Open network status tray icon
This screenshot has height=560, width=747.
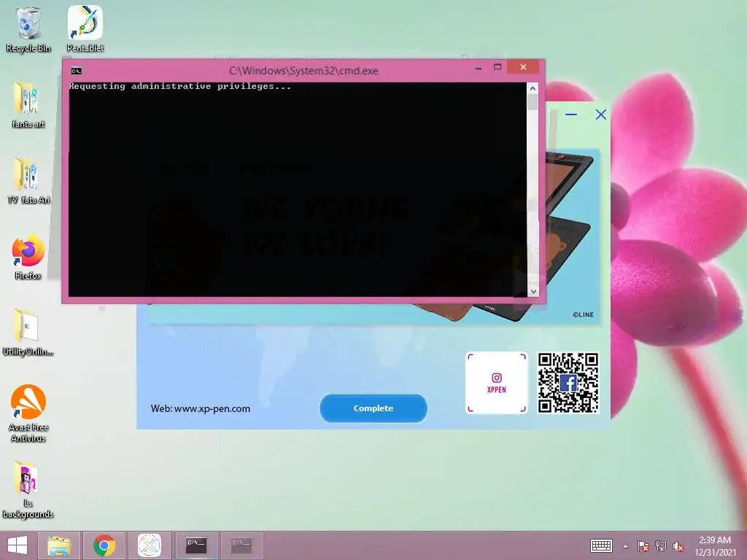pos(661,546)
